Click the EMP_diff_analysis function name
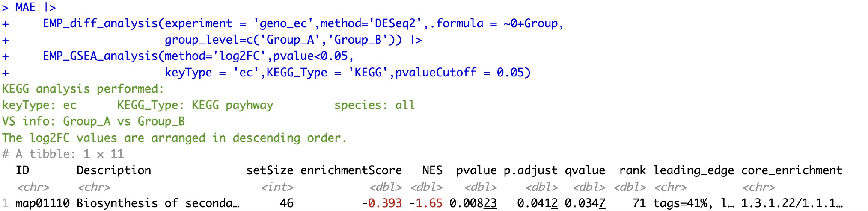The image size is (868, 211). 100,23
